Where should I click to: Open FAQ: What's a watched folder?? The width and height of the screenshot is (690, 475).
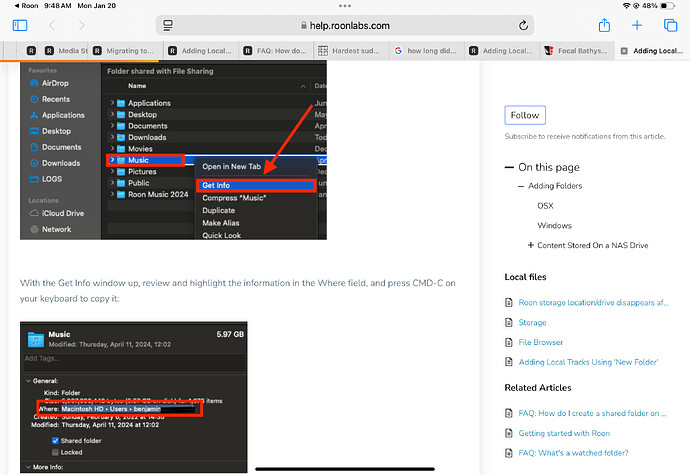tap(573, 453)
